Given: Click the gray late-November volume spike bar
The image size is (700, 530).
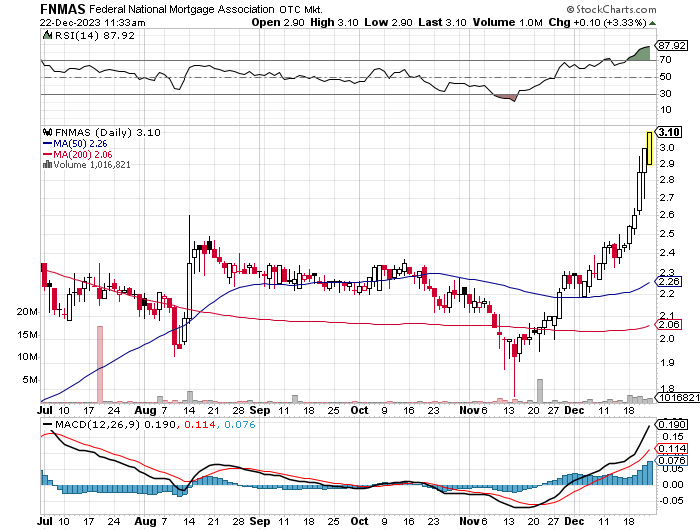Looking at the screenshot, I should pyautogui.click(x=540, y=391).
